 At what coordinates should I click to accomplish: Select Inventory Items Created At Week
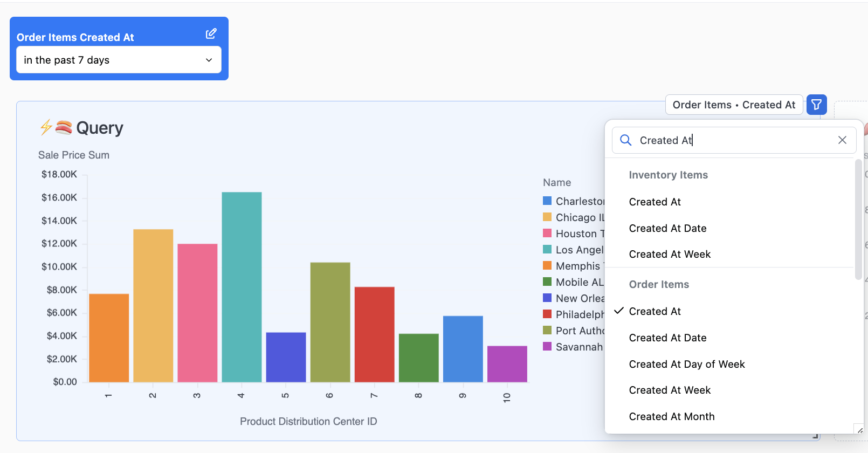670,254
